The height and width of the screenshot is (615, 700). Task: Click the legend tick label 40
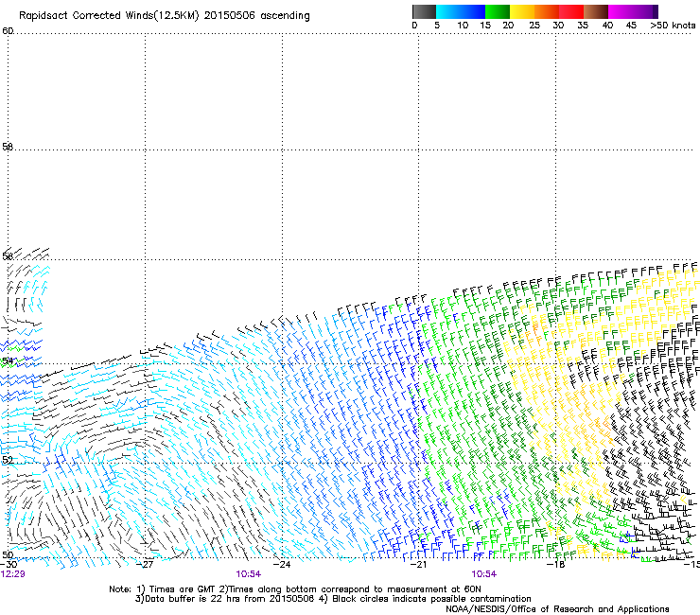607,26
